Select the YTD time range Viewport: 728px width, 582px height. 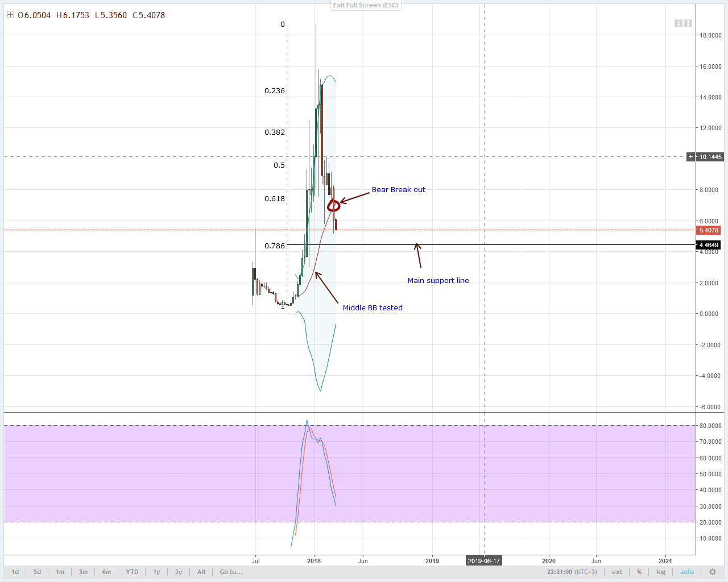[x=132, y=572]
